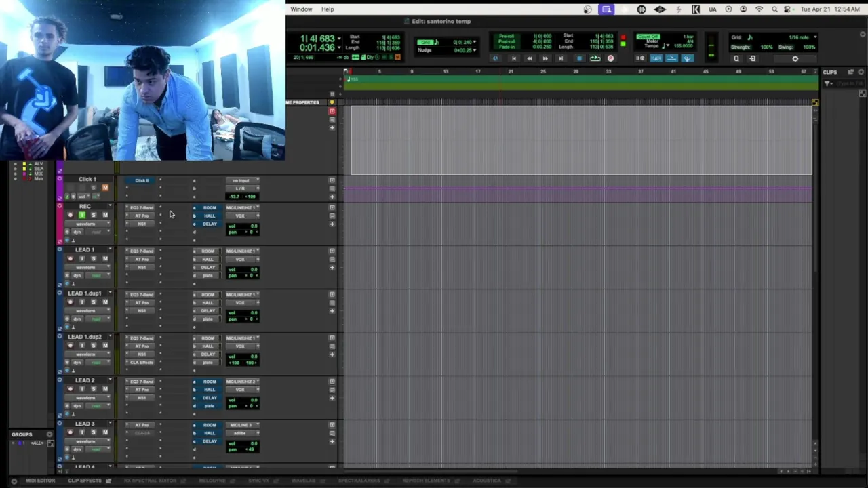Open macOS Spotlight search icon

point(774,9)
